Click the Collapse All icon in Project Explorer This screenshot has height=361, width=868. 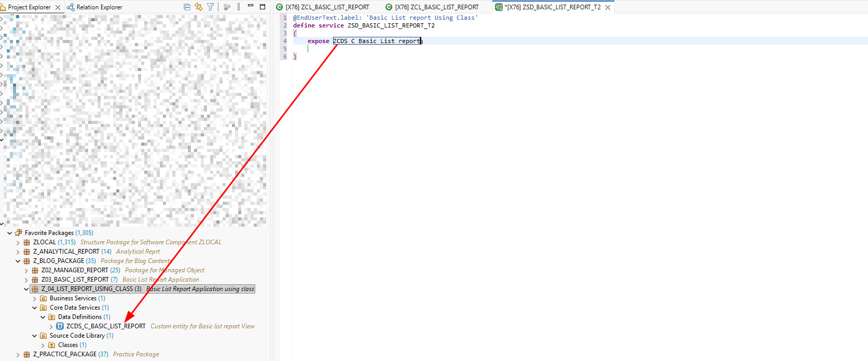pos(187,7)
